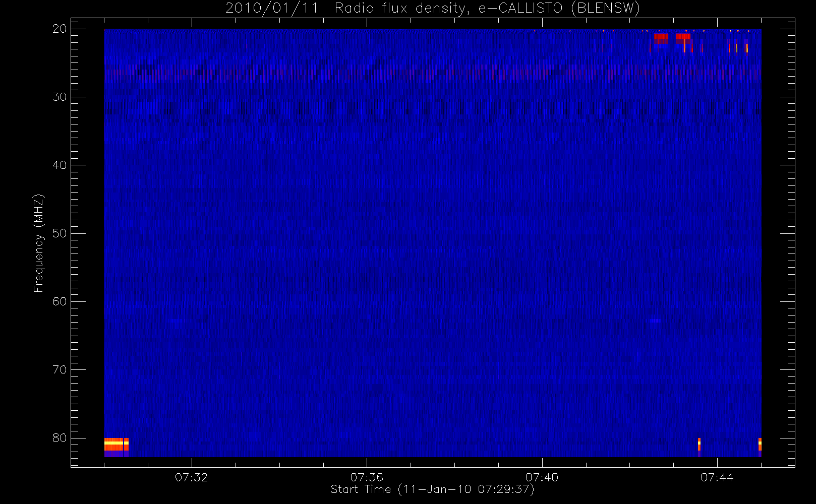Click the 30 frequency tick label
Screen dimensions: 816x504
pyautogui.click(x=60, y=97)
